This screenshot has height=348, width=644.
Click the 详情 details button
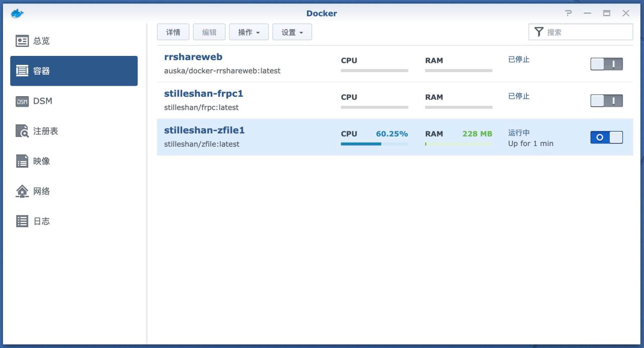pos(173,31)
